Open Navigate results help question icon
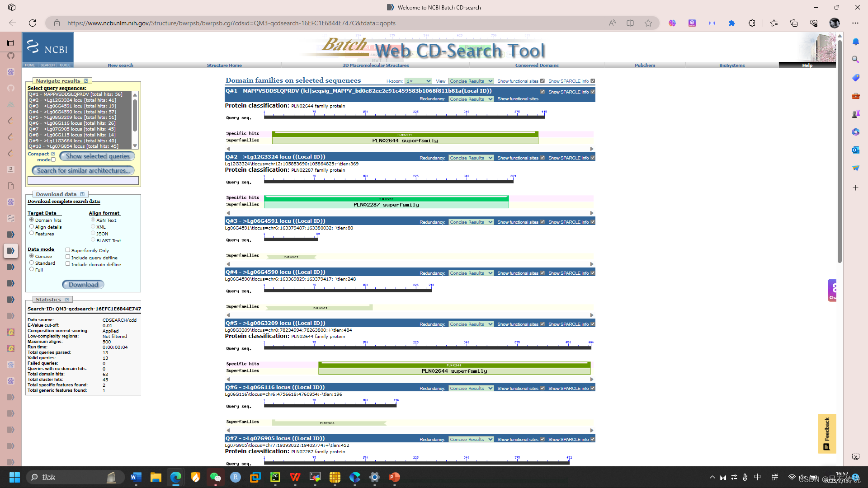The height and width of the screenshot is (488, 868). point(86,81)
